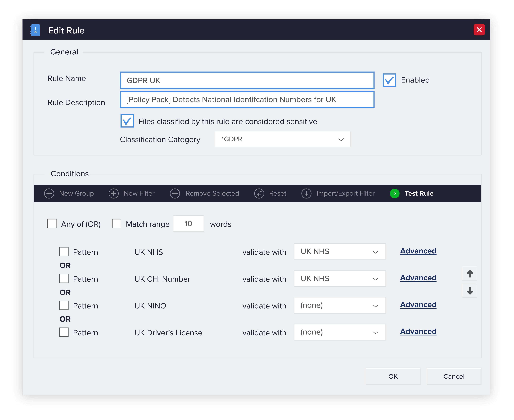Image resolution: width=514 pixels, height=420 pixels.
Task: Click the Remove Selected minus icon
Action: click(175, 194)
